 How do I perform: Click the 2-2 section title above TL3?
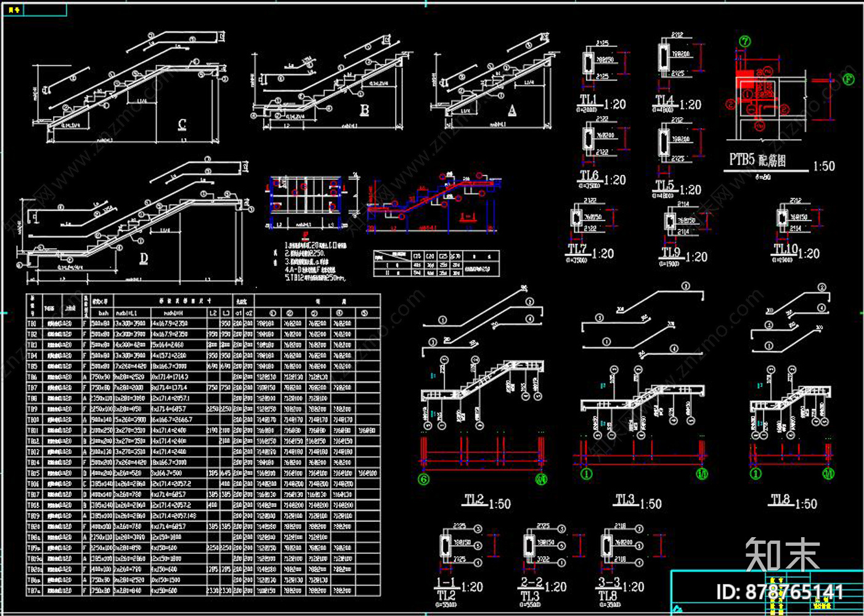point(531,582)
